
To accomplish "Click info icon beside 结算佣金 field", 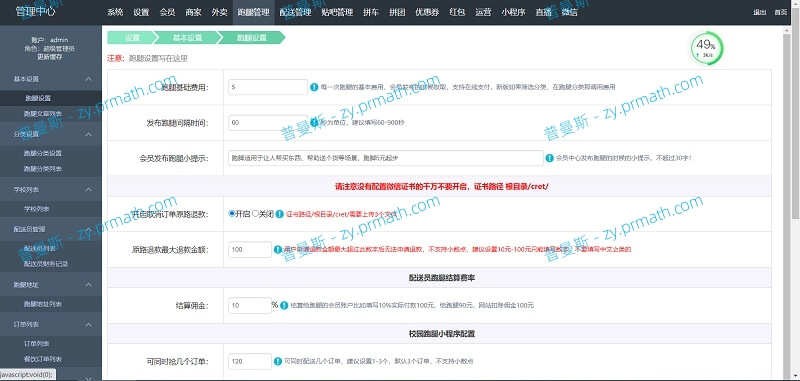I will 284,306.
